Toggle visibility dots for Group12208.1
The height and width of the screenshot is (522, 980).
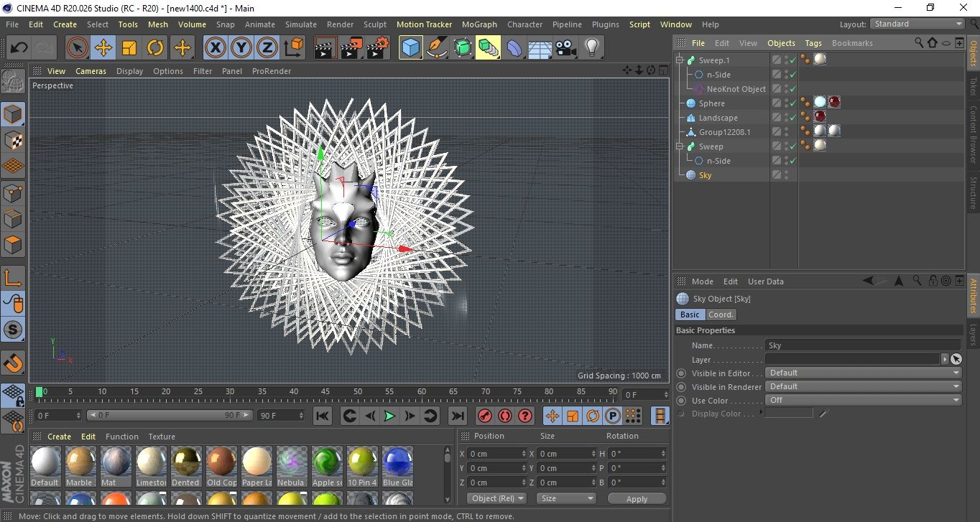pos(787,132)
